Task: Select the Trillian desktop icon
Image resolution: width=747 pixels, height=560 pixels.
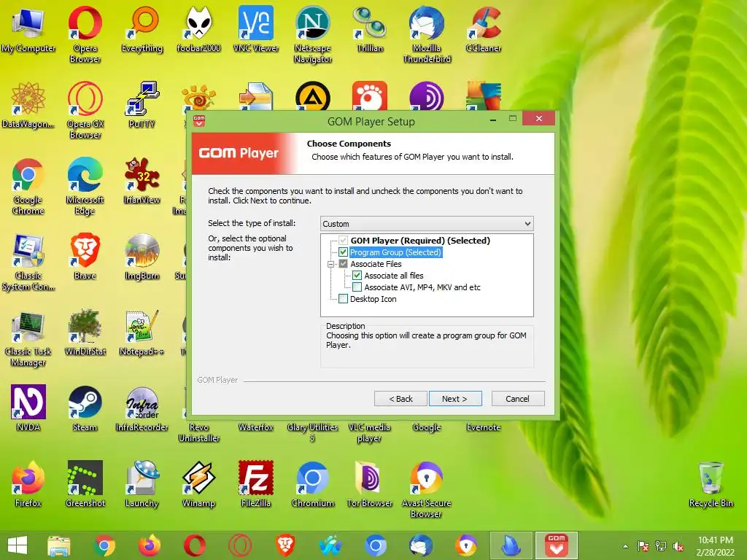Action: 370,29
